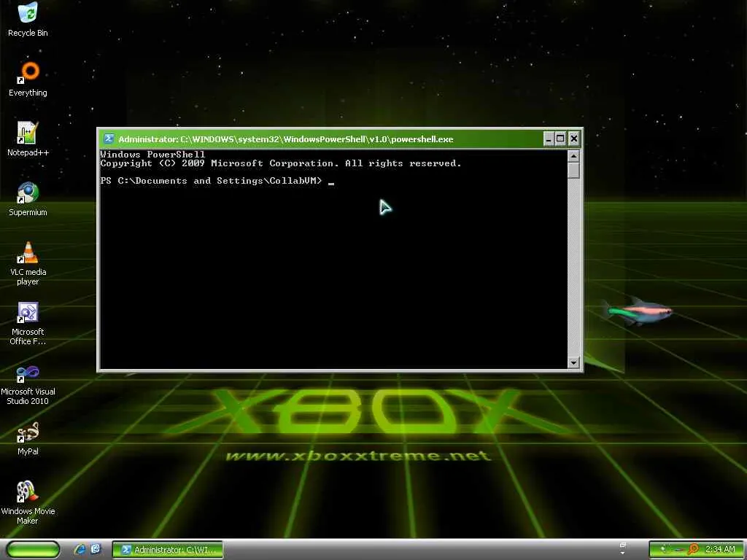
Task: Minimize the PowerShell window
Action: (549, 139)
